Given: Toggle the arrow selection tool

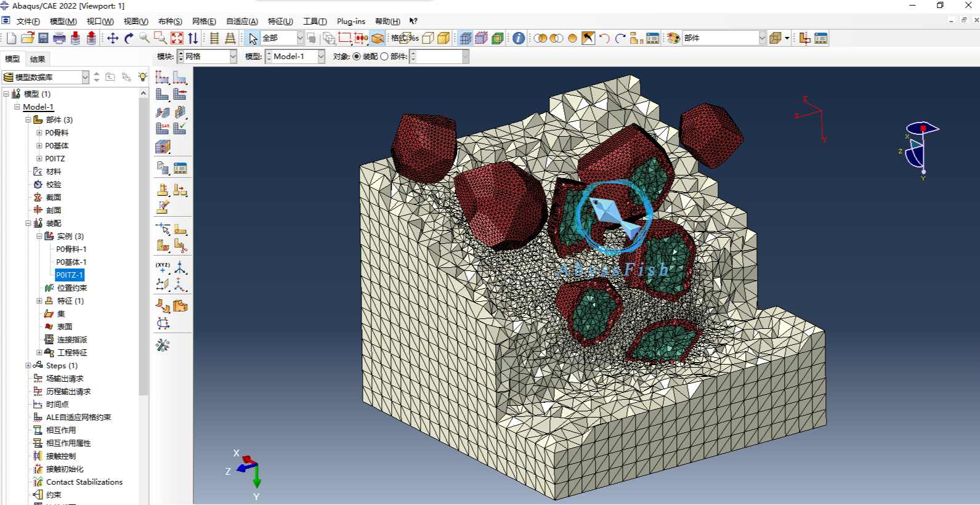Looking at the screenshot, I should [253, 38].
